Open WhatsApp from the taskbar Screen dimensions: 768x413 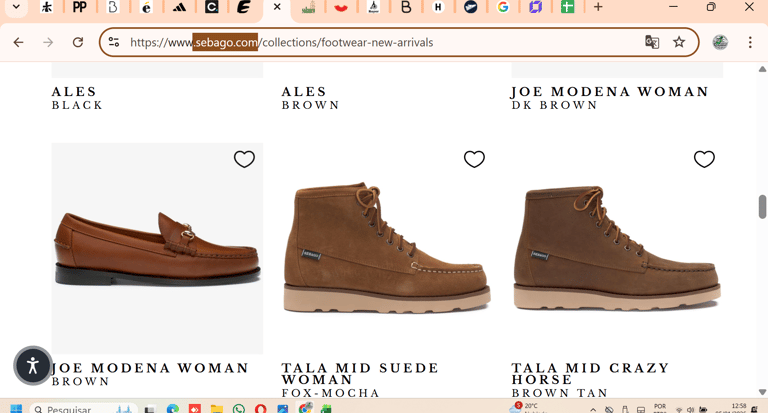click(x=239, y=409)
